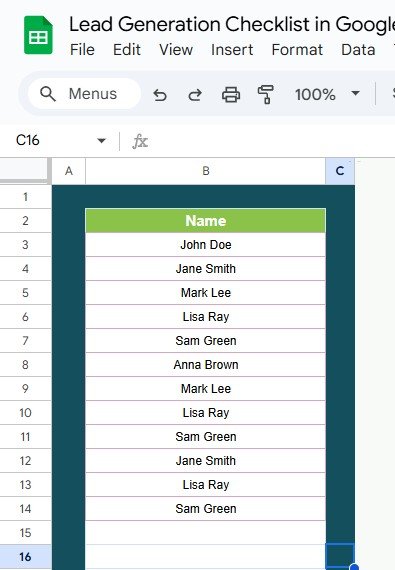Screen dimensions: 395x570
Task: Open the Data menu
Action: 358,50
